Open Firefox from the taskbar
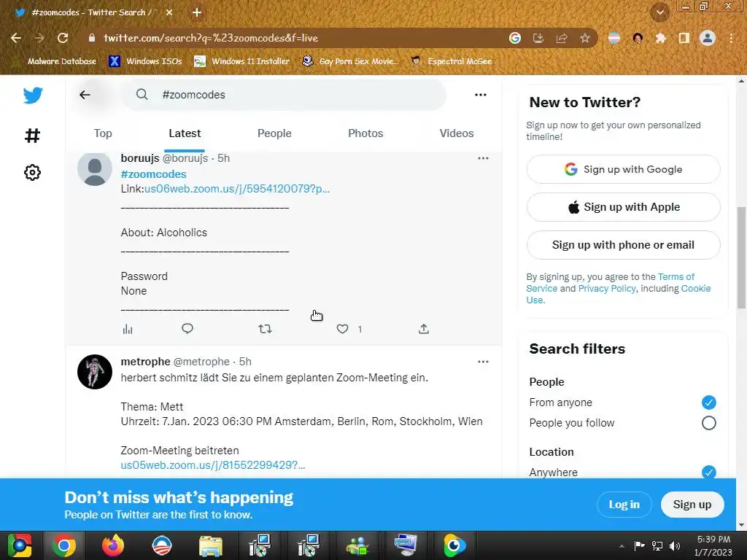The image size is (747, 560). pyautogui.click(x=113, y=545)
